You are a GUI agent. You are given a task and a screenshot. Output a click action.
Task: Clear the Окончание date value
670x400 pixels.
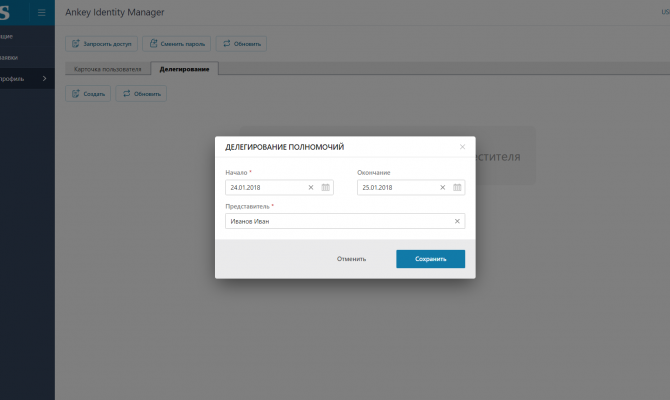click(443, 187)
